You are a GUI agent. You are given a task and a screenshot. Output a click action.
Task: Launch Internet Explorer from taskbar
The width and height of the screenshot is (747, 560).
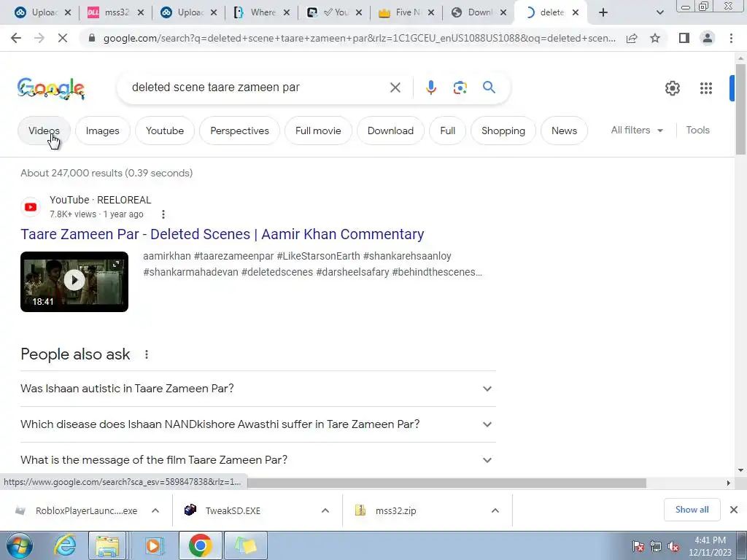coord(64,545)
